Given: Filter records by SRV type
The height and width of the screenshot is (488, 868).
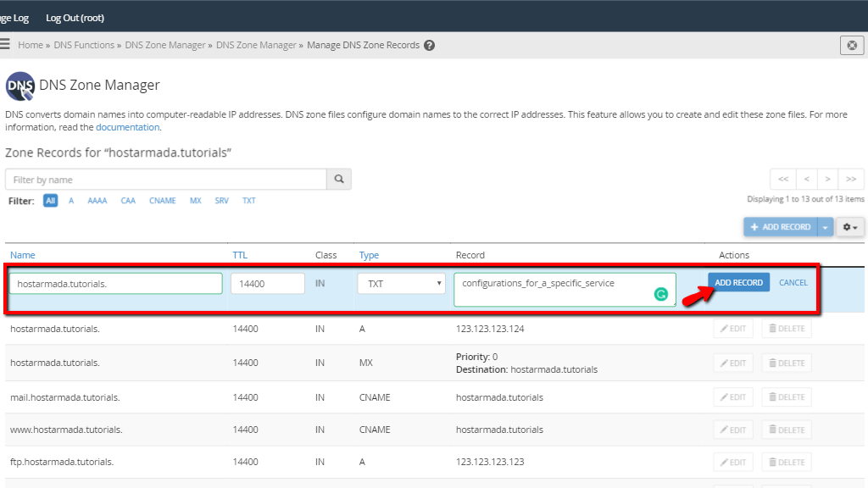Looking at the screenshot, I should (x=221, y=201).
